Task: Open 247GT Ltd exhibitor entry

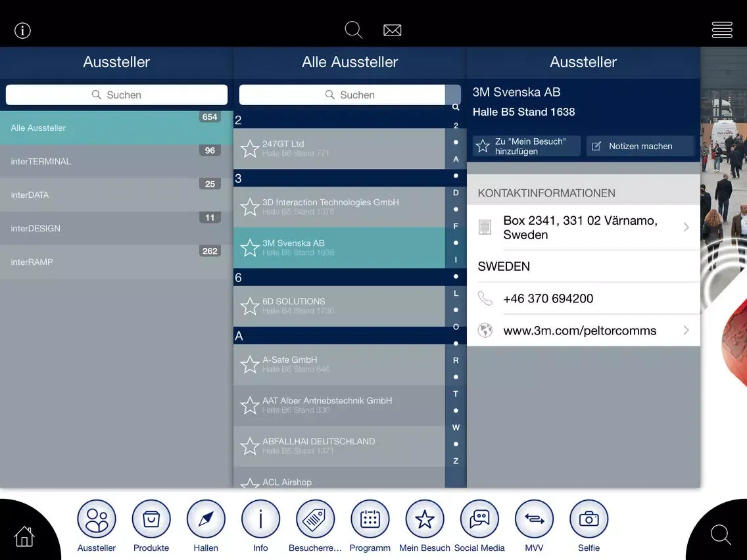Action: [x=339, y=149]
